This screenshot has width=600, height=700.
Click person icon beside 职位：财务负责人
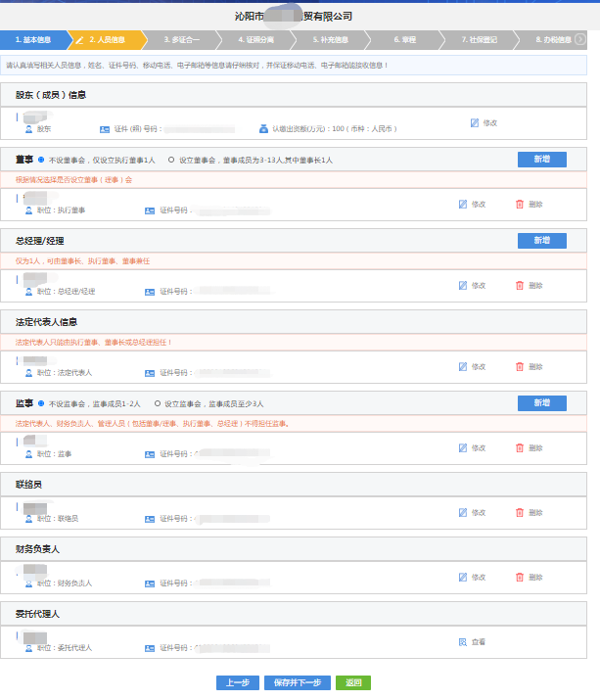point(29,583)
